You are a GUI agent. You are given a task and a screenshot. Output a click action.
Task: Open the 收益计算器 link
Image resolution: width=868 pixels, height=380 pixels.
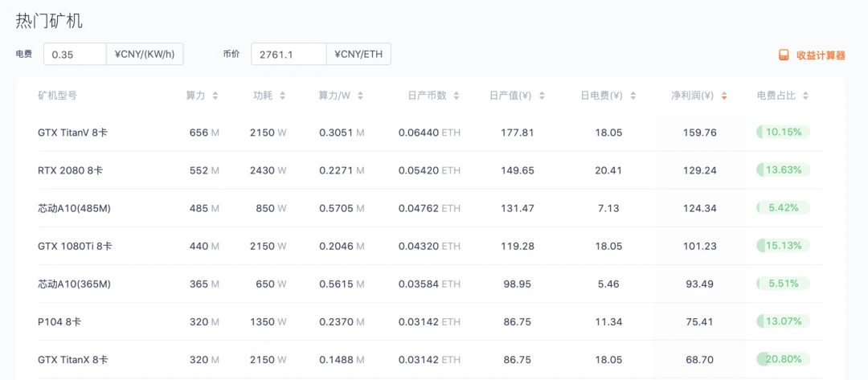tap(821, 55)
